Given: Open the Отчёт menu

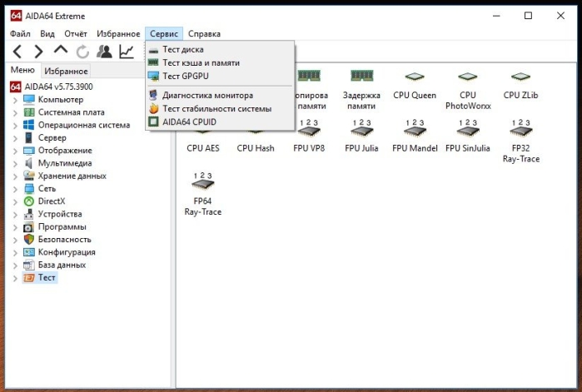Looking at the screenshot, I should [x=76, y=34].
